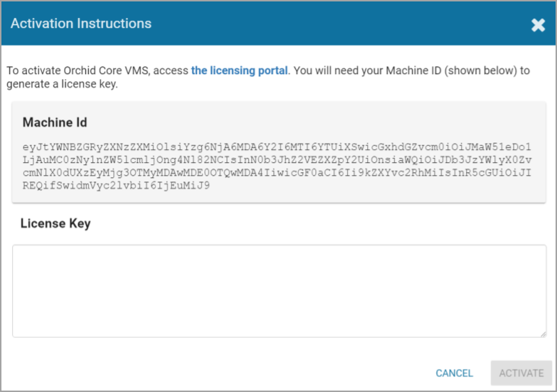Click the Activation Instructions title text
This screenshot has height=392, width=557.
81,24
